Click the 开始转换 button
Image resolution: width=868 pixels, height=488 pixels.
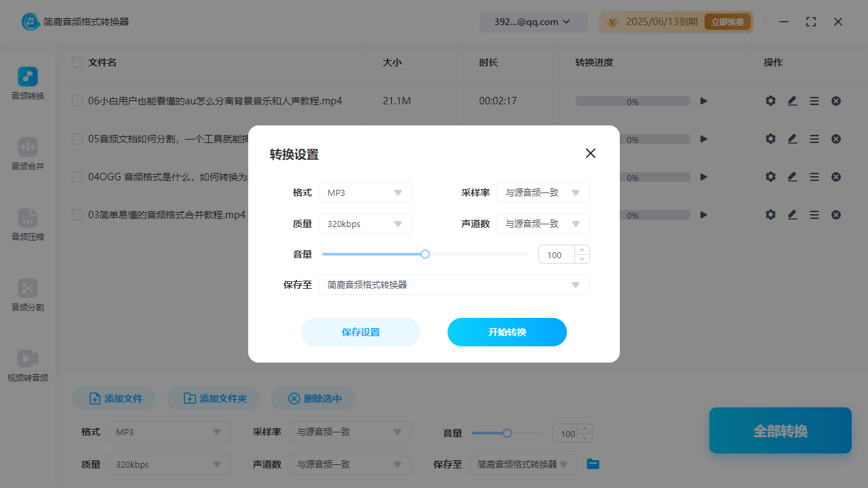coord(507,332)
